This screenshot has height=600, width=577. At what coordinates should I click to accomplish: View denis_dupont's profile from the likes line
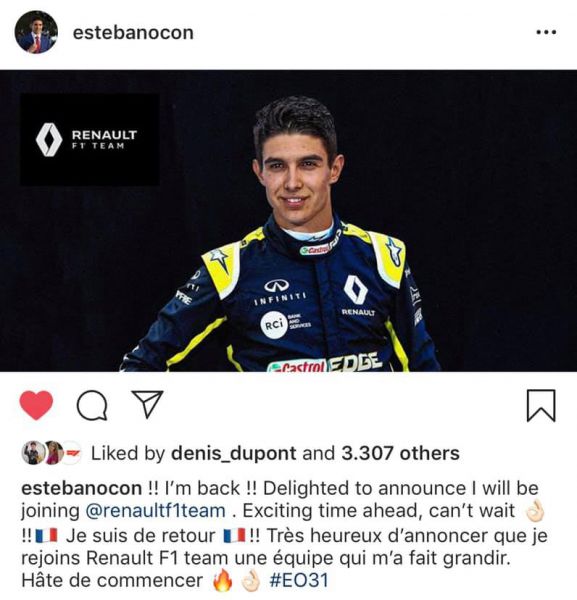(233, 453)
